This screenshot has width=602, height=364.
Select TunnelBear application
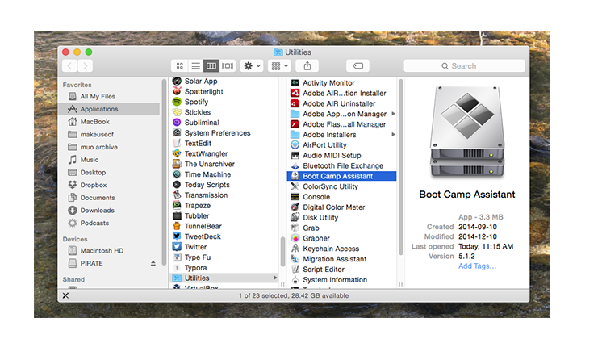tap(203, 226)
